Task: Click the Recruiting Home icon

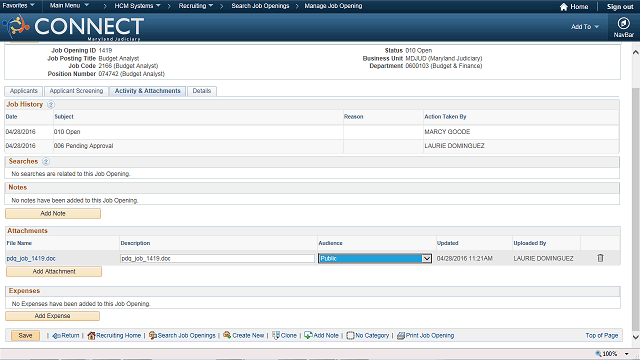Action: coord(91,336)
